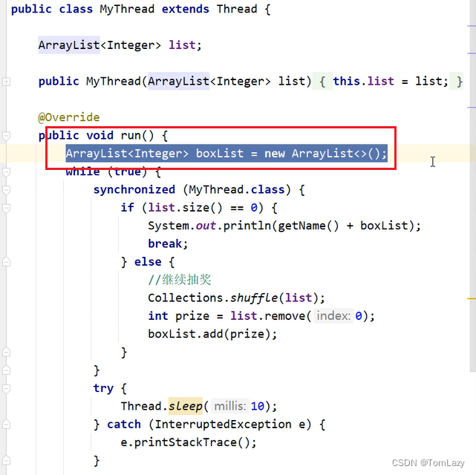Click the 'synchronized' keyword
Viewport: 476px width, 475px height.
coord(134,189)
